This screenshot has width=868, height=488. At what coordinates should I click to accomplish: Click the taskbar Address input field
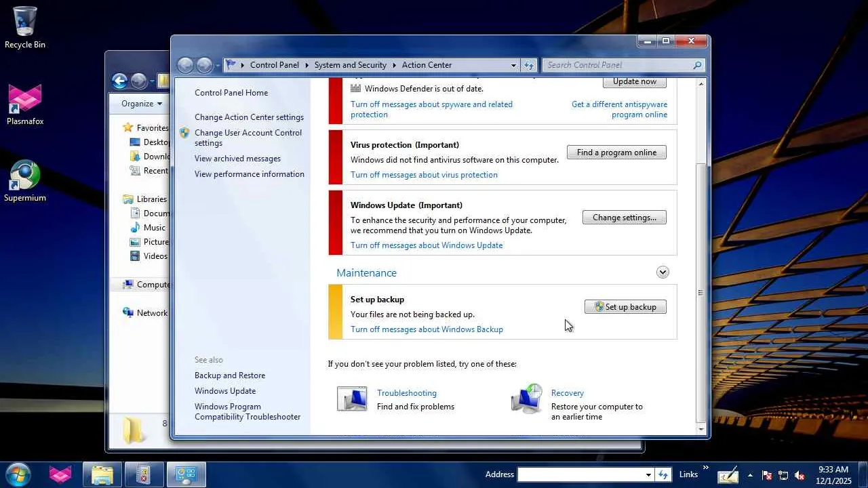click(x=580, y=474)
